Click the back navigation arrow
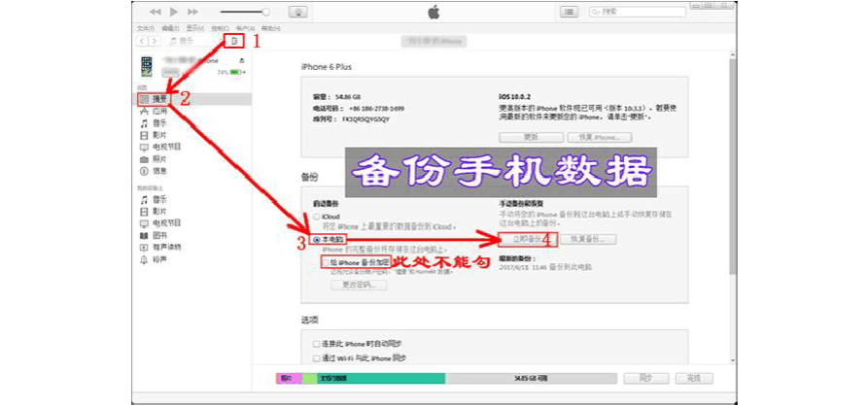 click(143, 41)
